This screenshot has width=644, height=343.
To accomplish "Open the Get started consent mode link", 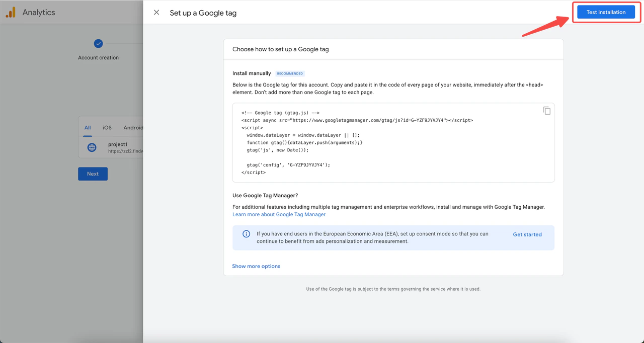I will pos(527,234).
